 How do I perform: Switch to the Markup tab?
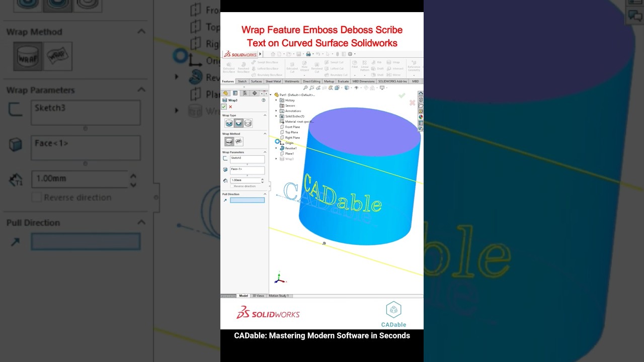click(329, 81)
